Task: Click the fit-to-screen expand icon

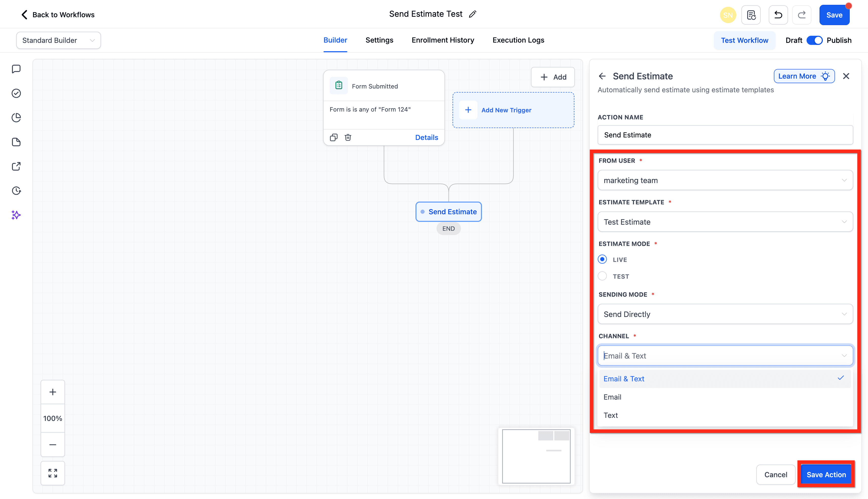Action: 53,473
